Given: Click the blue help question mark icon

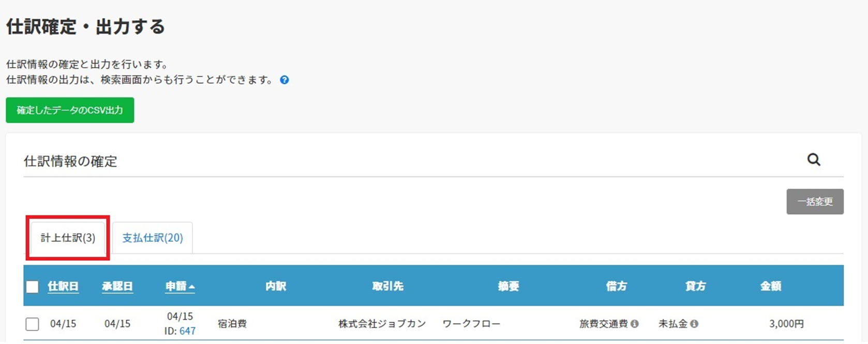Looking at the screenshot, I should coord(285,80).
